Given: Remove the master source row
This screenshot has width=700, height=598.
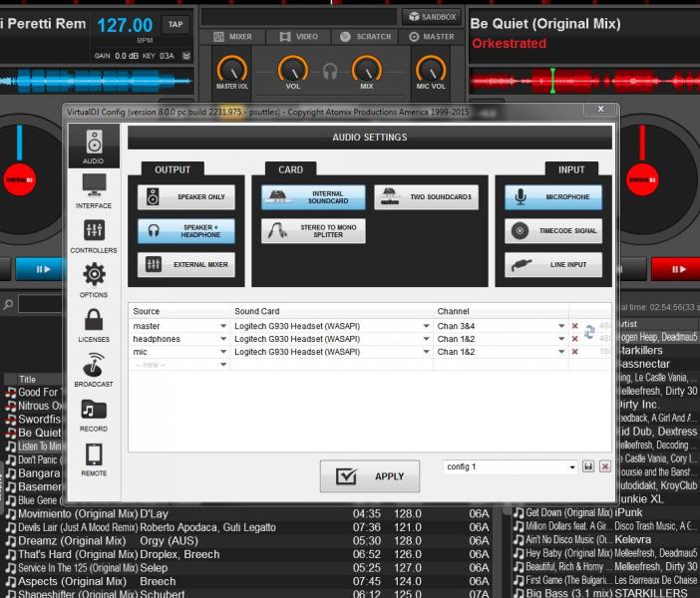Looking at the screenshot, I should point(574,326).
